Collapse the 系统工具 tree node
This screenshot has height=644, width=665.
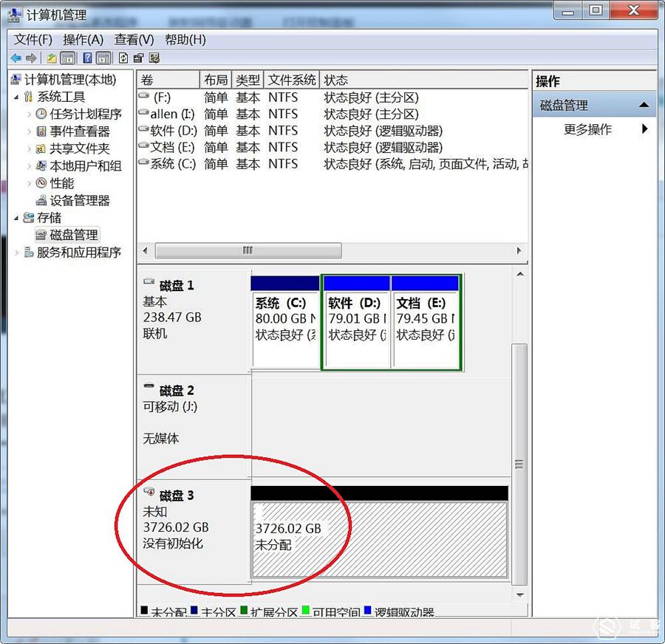point(16,97)
